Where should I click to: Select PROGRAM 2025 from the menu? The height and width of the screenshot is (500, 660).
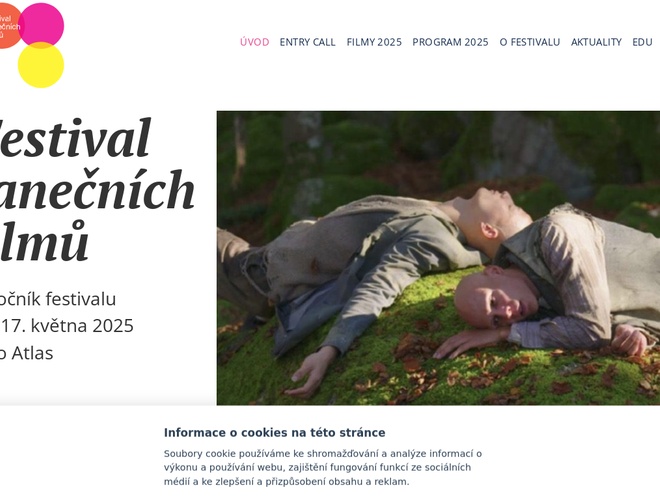pyautogui.click(x=450, y=42)
